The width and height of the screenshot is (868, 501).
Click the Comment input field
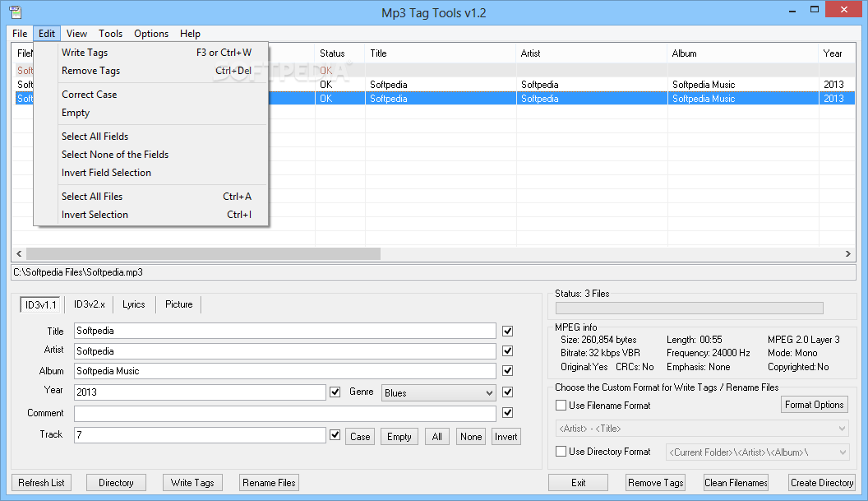click(x=284, y=414)
